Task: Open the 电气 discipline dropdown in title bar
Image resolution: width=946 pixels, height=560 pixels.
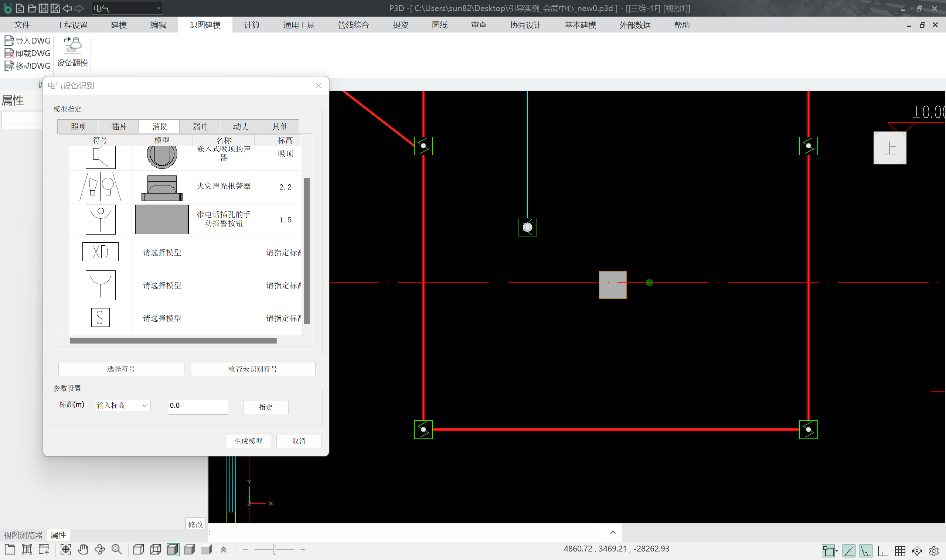Action: tap(127, 8)
